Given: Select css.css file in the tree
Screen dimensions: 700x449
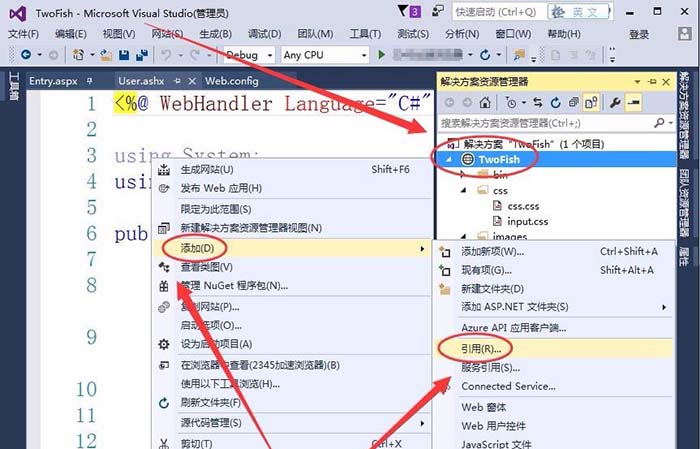Looking at the screenshot, I should click(x=523, y=206).
